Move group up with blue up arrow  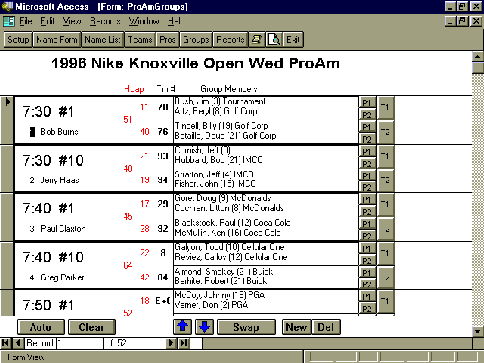[x=183, y=327]
